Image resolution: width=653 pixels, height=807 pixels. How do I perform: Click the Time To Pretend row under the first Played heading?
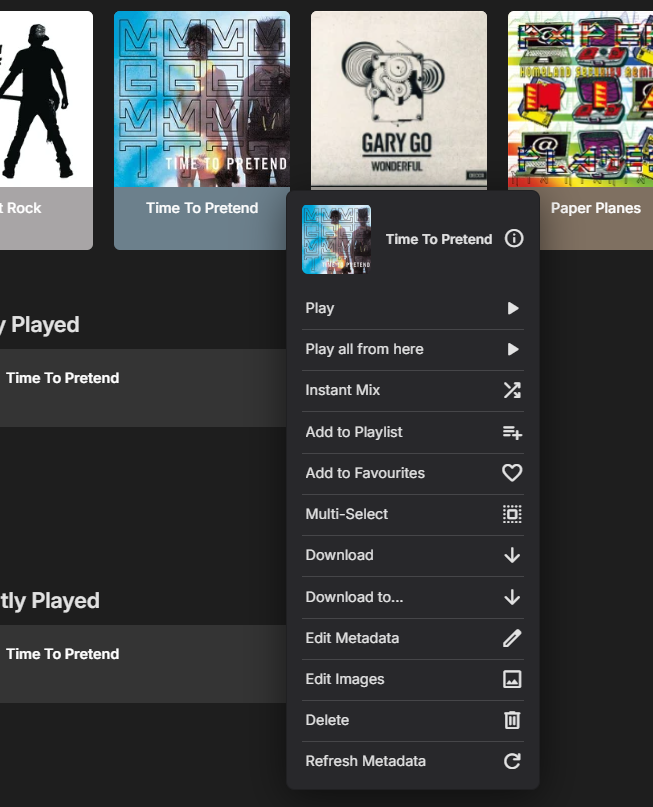tap(143, 388)
